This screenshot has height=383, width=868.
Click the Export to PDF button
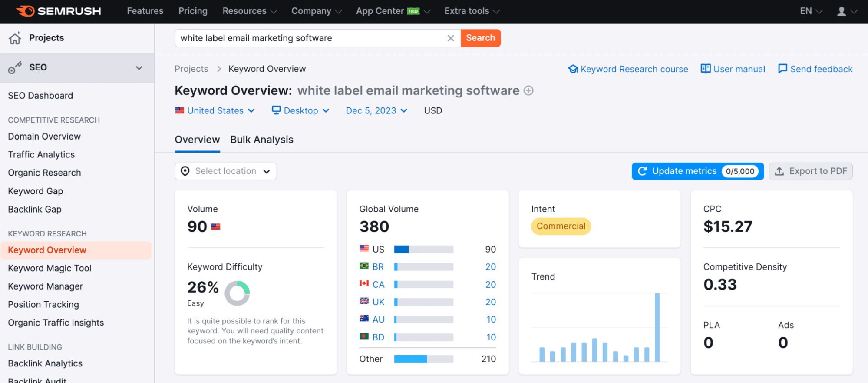[811, 171]
